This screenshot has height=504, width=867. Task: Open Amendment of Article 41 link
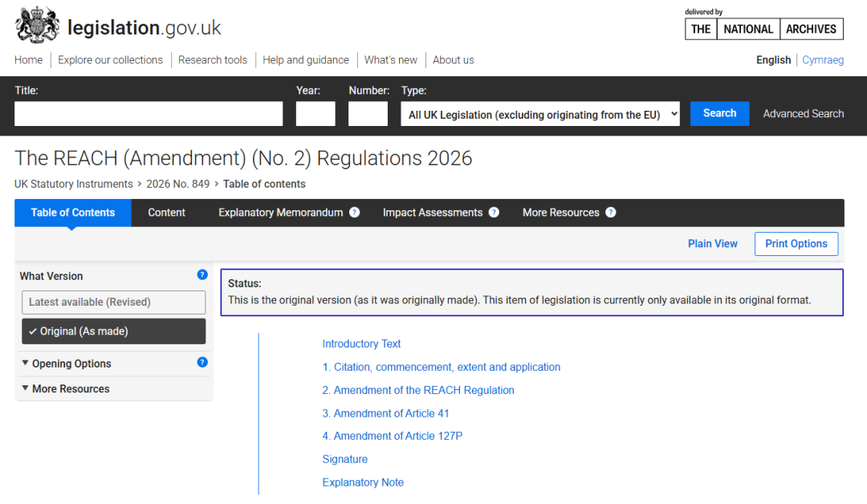tap(386, 413)
